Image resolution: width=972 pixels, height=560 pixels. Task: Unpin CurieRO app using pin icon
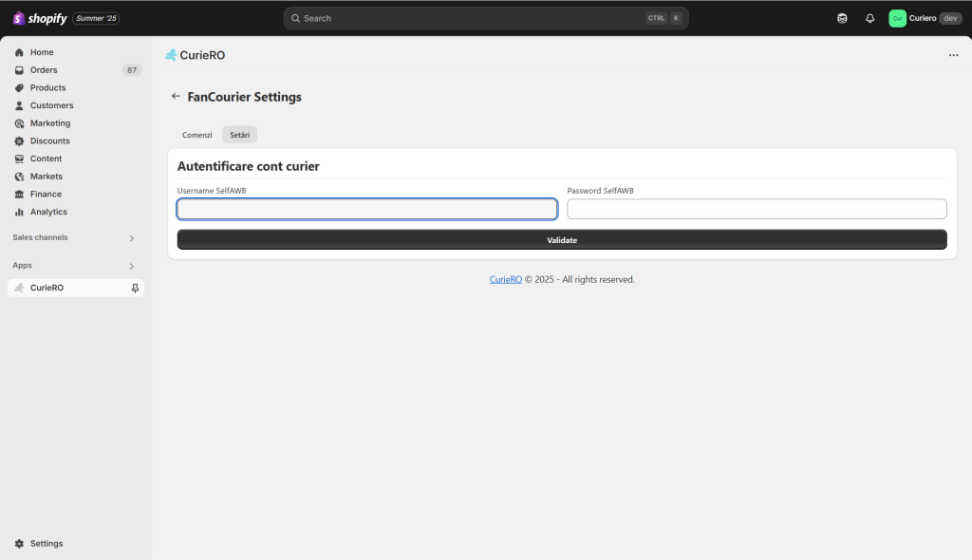coord(135,288)
